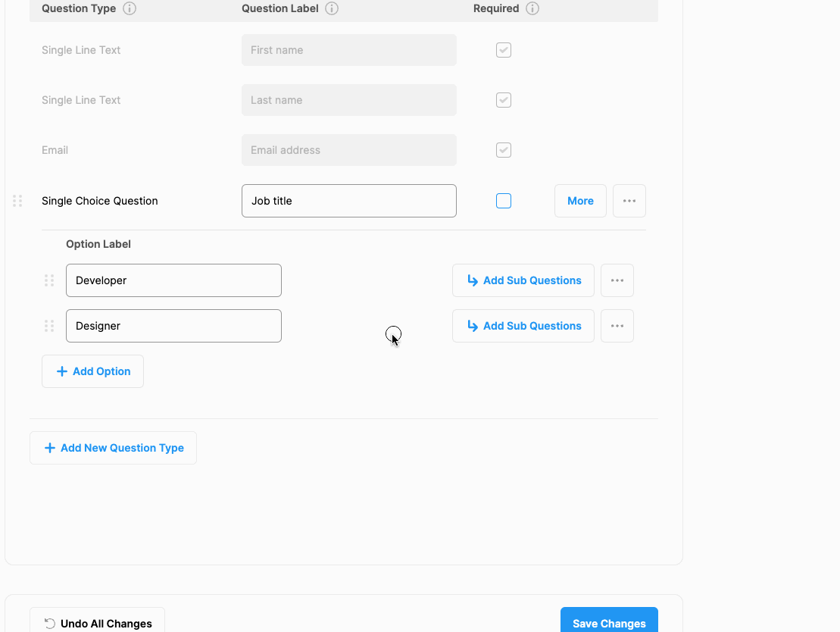Click Add Sub Questions for Developer
Viewport: 840px width, 632px height.
523,280
